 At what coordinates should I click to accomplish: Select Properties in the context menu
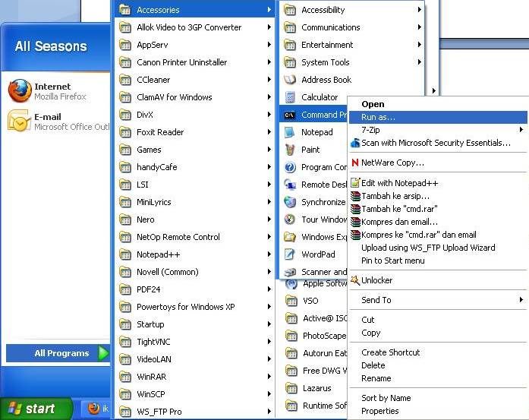tap(438, 411)
